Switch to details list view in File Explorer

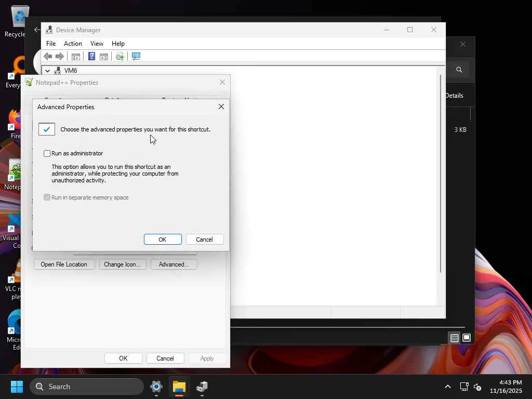454,338
